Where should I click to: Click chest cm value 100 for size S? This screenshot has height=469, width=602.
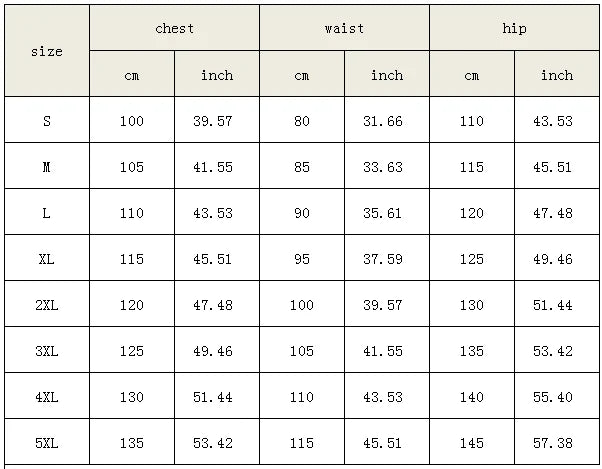pos(132,121)
